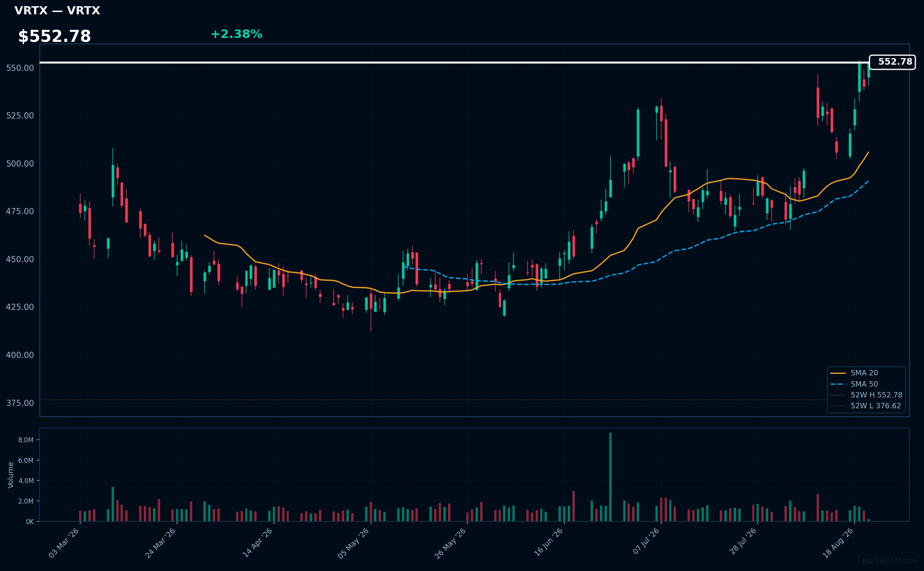Click the 28 Jul '26 date label
Image resolution: width=924 pixels, height=571 pixels.
(743, 541)
